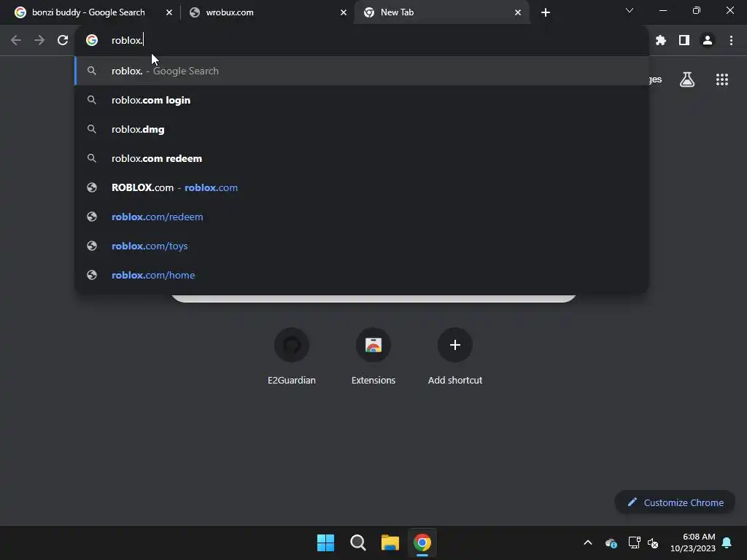This screenshot has height=560, width=747.
Task: Close the wrobux.com tab
Action: pos(344,12)
